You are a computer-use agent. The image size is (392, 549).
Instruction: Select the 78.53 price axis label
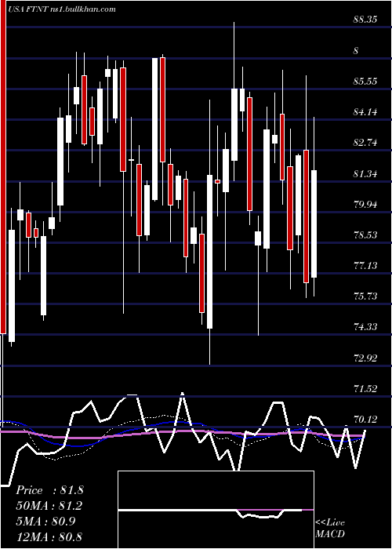click(365, 235)
